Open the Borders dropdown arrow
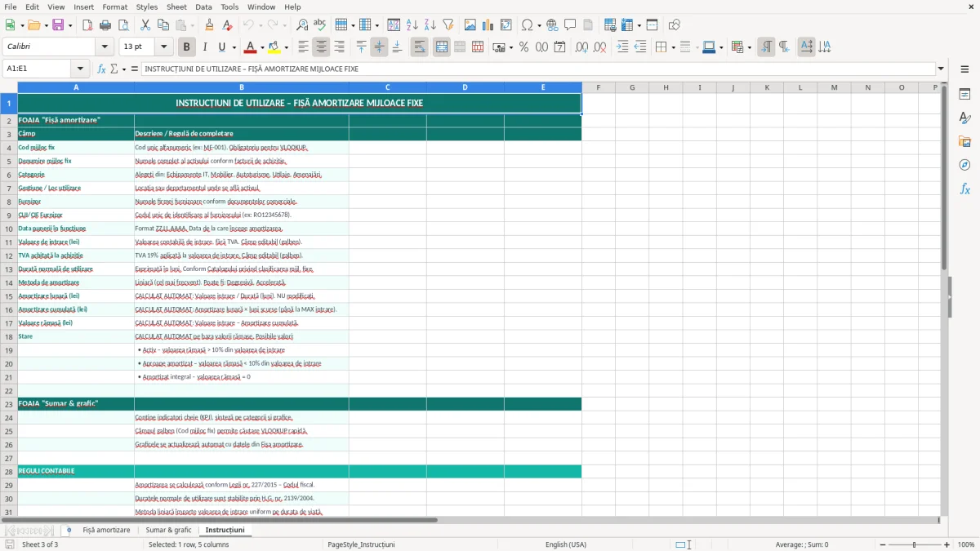Screen dimensions: 980x551 [x=673, y=47]
